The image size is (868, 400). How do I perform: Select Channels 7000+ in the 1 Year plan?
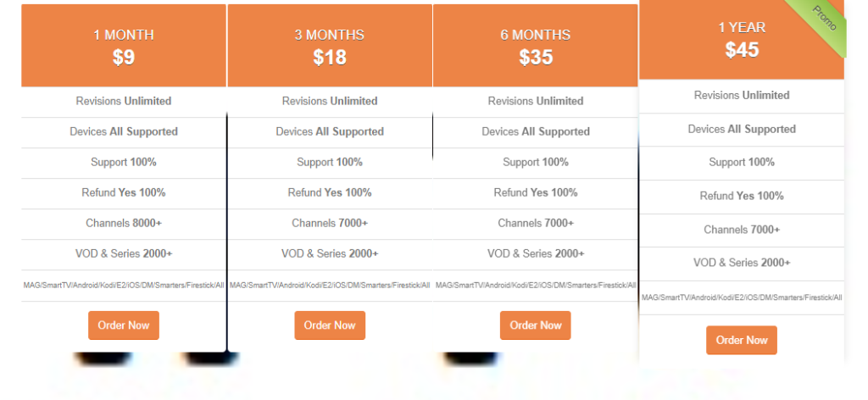(742, 230)
